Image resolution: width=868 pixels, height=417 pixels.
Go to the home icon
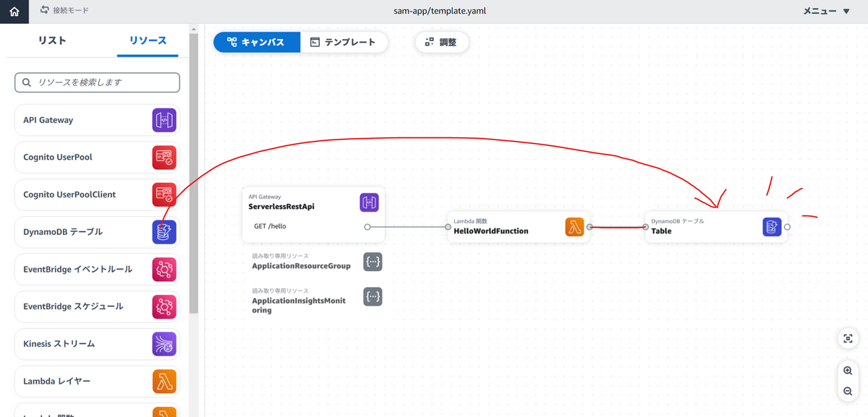coord(14,12)
